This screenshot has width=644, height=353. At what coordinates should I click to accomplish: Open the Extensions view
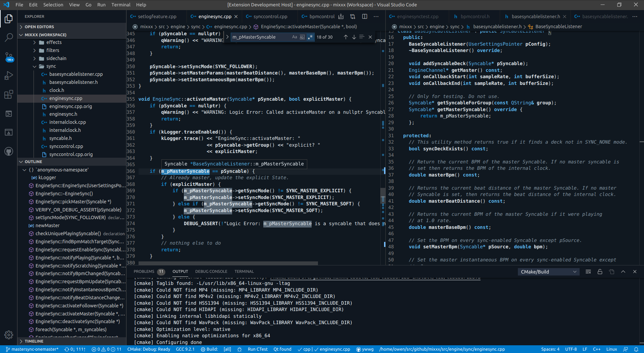tap(9, 95)
